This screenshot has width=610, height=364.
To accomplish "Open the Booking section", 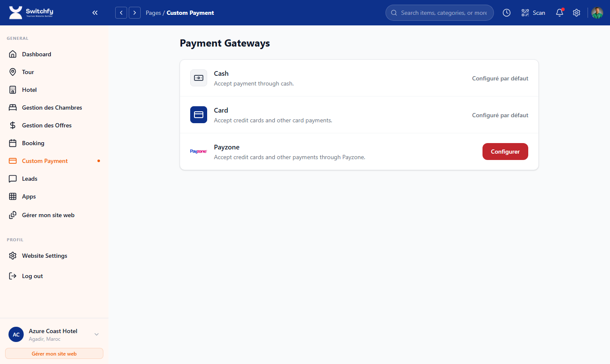I will click(33, 143).
